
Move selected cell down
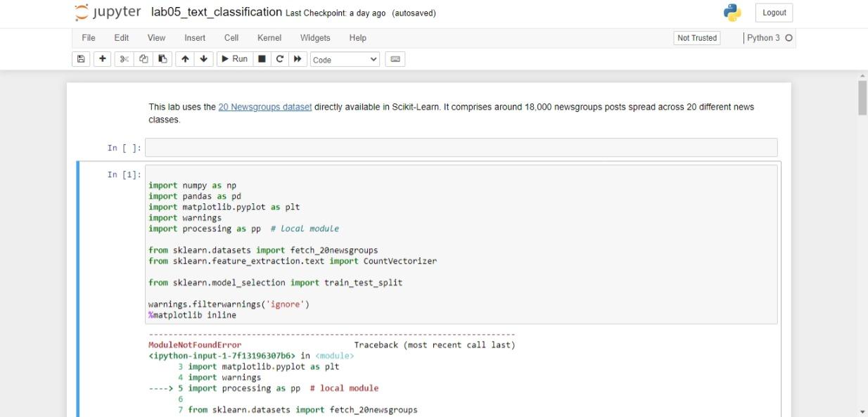[203, 59]
